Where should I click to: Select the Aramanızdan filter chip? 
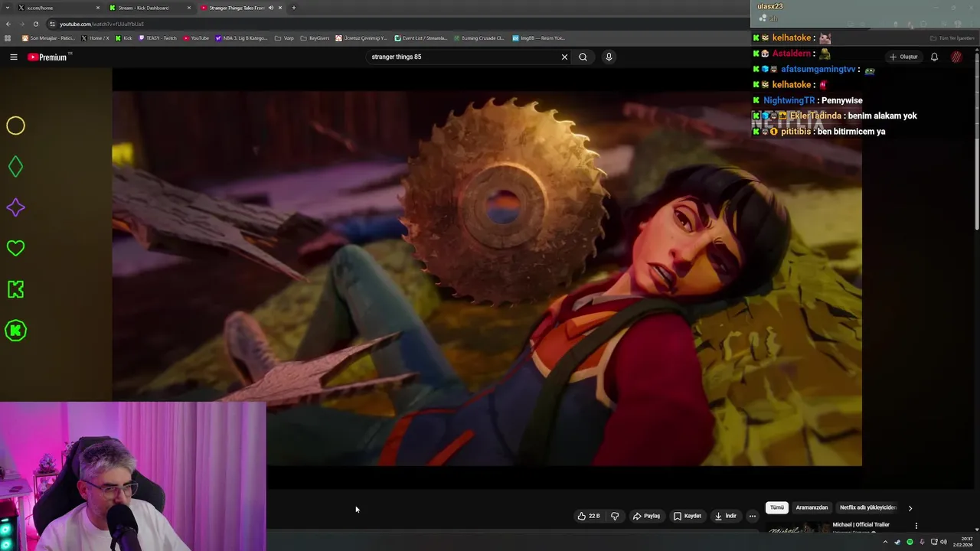click(x=812, y=507)
